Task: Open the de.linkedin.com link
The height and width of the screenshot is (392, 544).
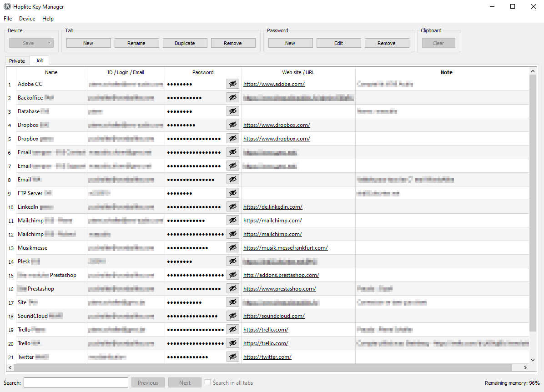Action: 273,207
